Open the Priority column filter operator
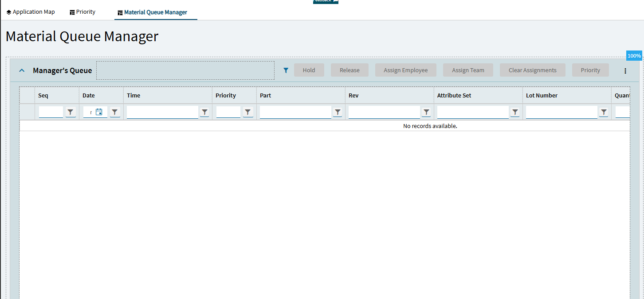 [248, 112]
